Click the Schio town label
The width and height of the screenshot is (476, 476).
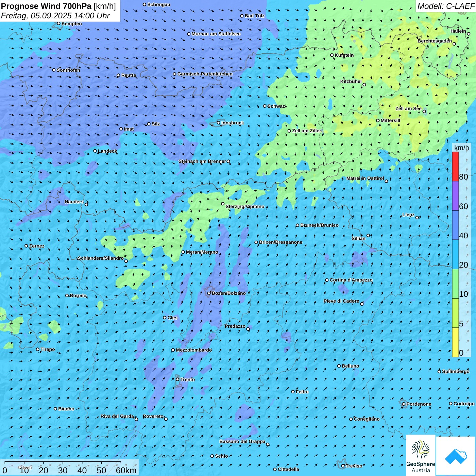point(221,456)
